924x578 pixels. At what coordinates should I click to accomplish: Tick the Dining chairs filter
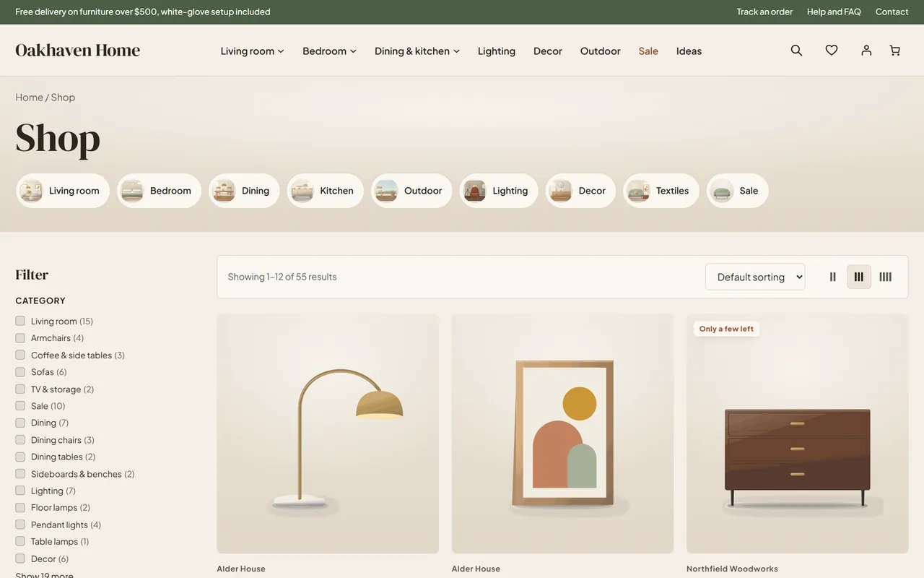click(20, 440)
